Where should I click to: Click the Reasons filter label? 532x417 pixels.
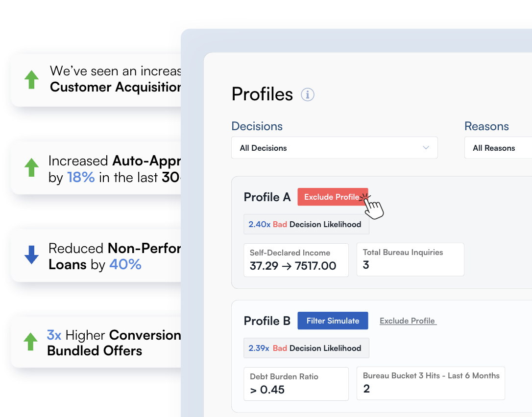tap(486, 126)
